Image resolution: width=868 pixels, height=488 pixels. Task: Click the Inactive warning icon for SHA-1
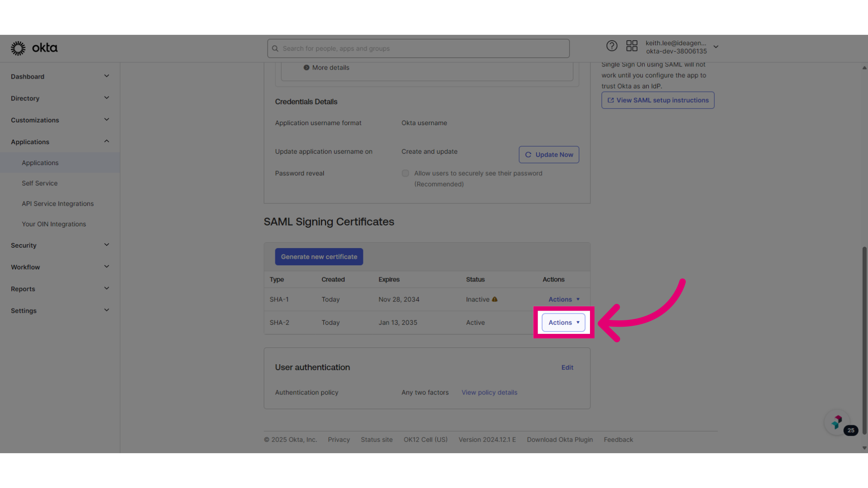[x=495, y=299]
